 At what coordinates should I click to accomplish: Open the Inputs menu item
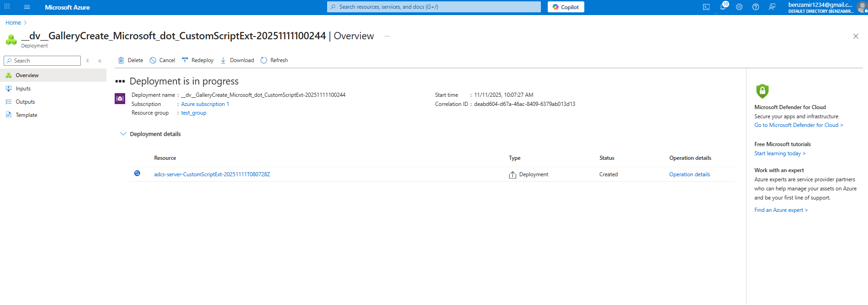23,89
